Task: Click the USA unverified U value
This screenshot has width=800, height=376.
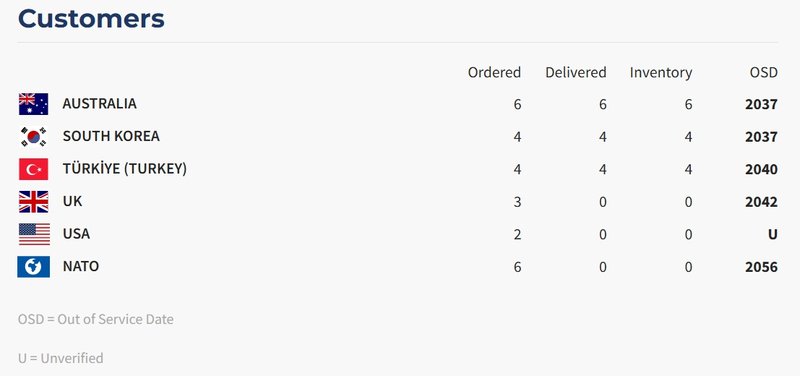Action: [x=773, y=235]
